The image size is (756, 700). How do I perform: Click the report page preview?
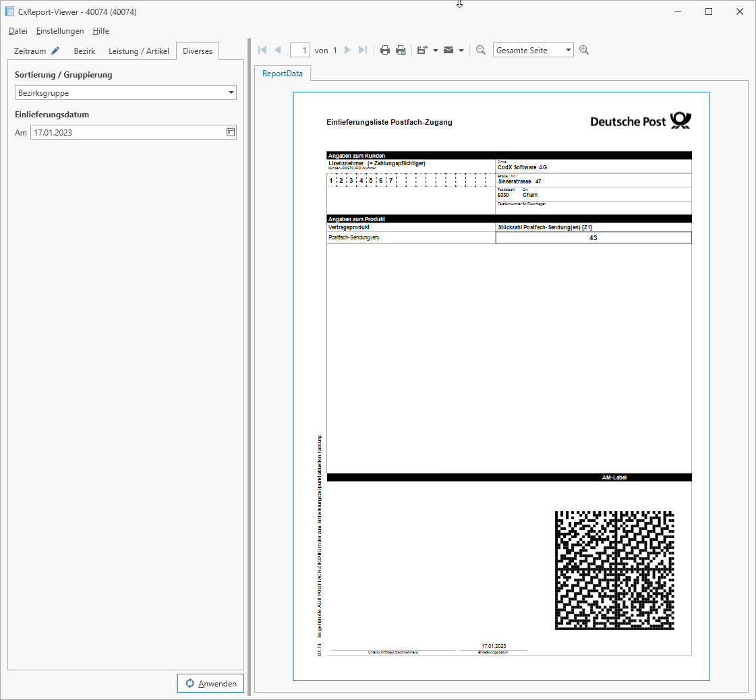pyautogui.click(x=502, y=386)
